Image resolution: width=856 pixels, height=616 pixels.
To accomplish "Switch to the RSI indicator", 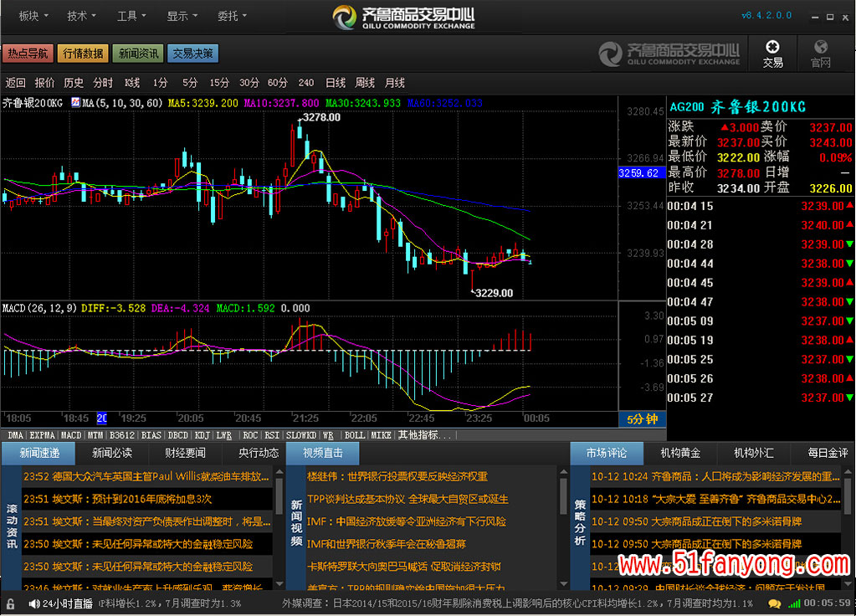I will [272, 435].
